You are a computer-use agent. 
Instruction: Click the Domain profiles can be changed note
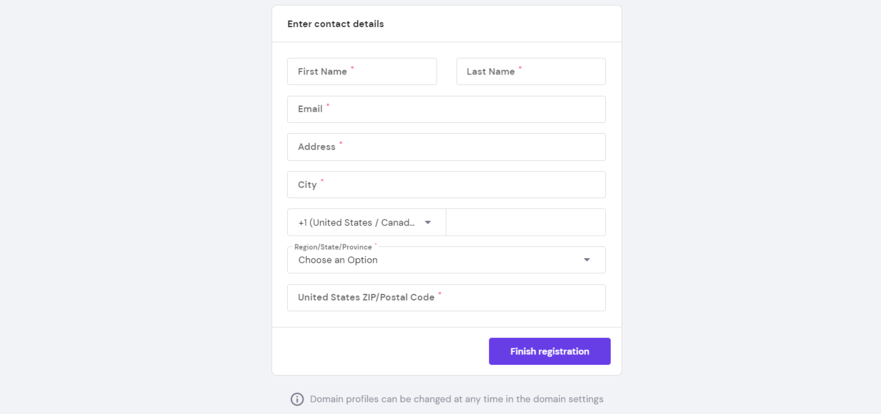tap(456, 399)
